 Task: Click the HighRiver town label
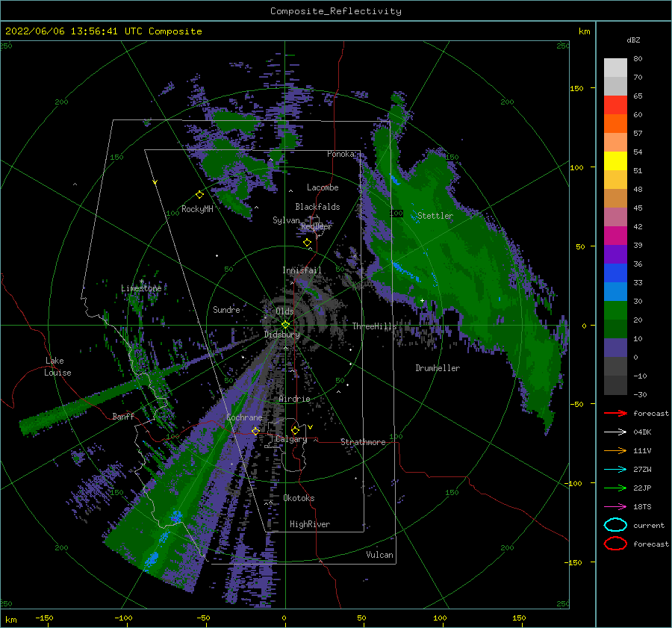pyautogui.click(x=310, y=524)
